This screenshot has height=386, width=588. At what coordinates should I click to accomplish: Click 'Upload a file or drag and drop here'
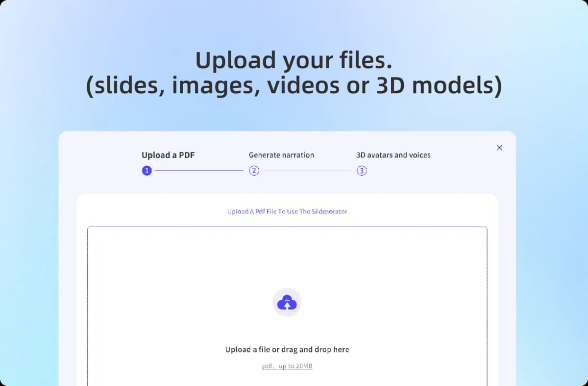(287, 349)
